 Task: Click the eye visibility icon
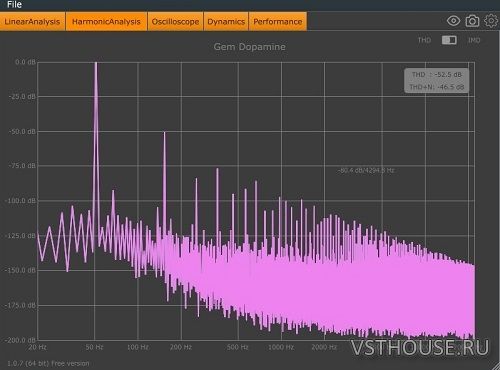click(x=453, y=21)
